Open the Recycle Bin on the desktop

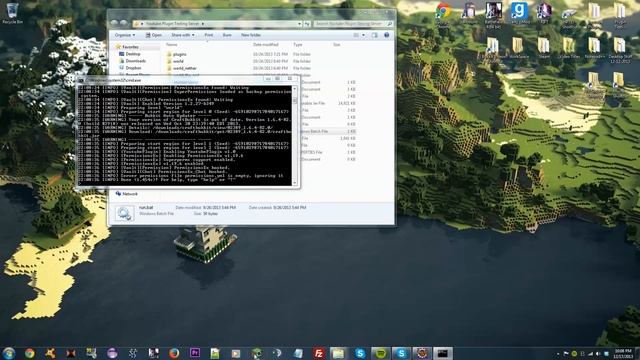pyautogui.click(x=12, y=13)
